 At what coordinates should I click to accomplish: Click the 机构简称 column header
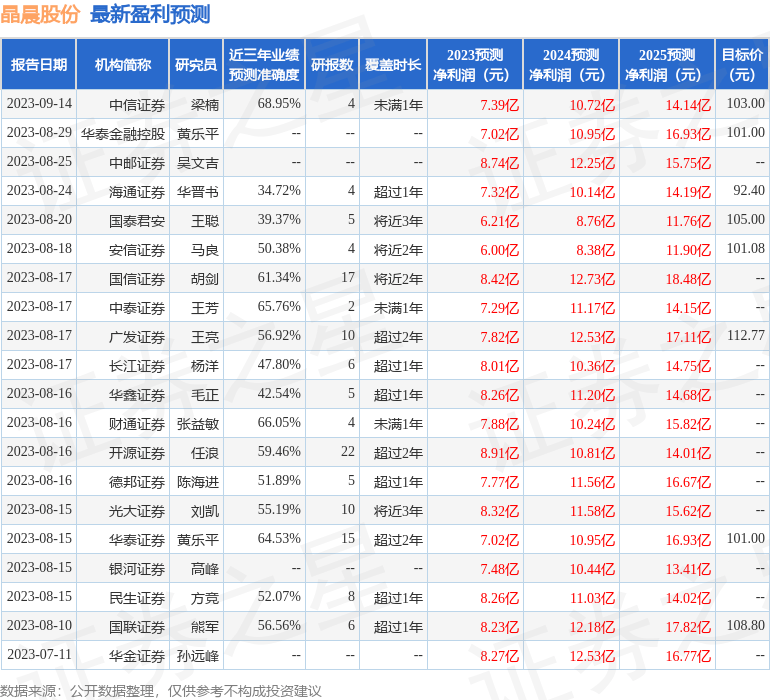point(123,65)
